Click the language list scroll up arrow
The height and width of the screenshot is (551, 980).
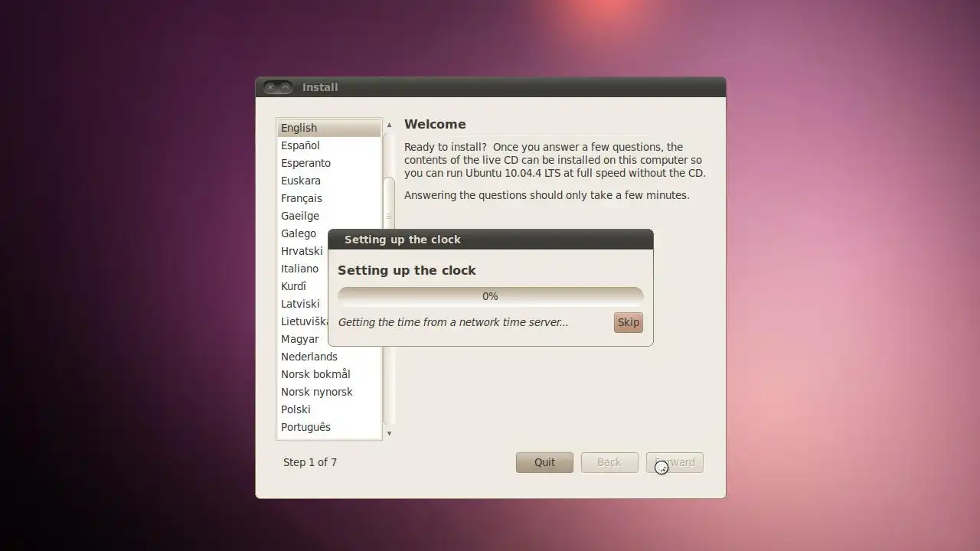(x=389, y=125)
